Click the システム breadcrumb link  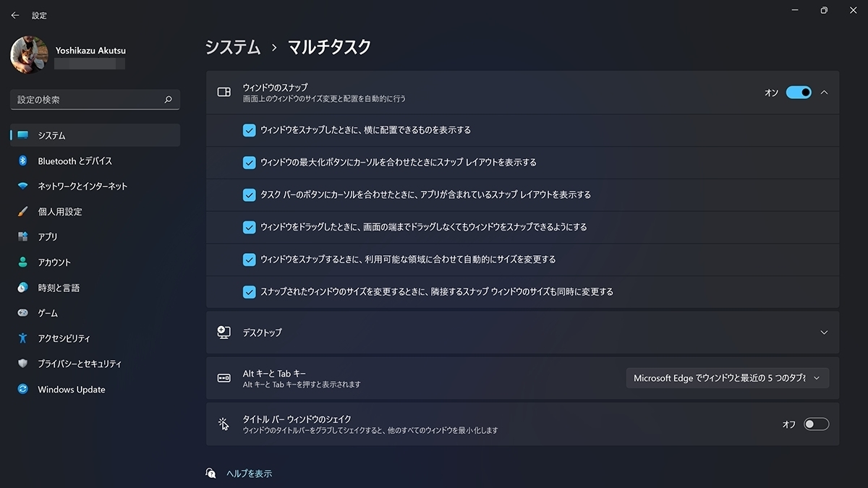coord(233,47)
